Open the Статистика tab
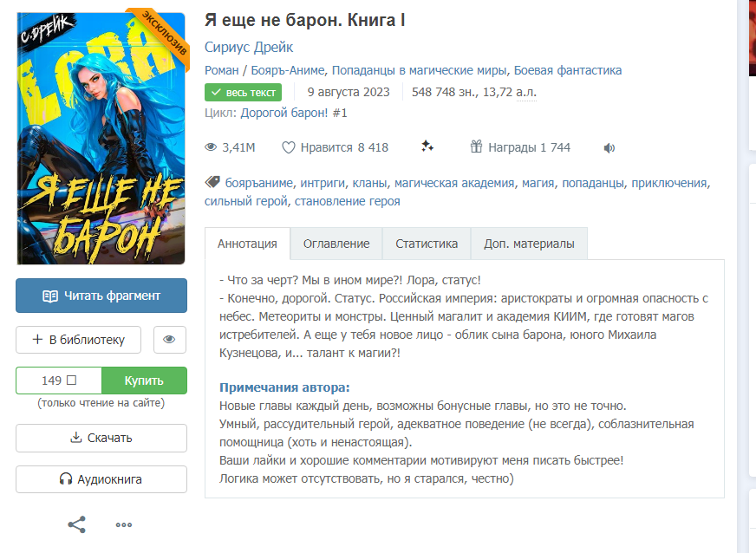This screenshot has height=553, width=756. 427,244
